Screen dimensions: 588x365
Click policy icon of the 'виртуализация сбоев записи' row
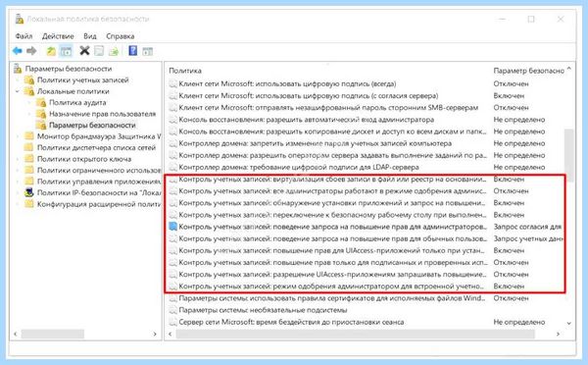click(172, 180)
